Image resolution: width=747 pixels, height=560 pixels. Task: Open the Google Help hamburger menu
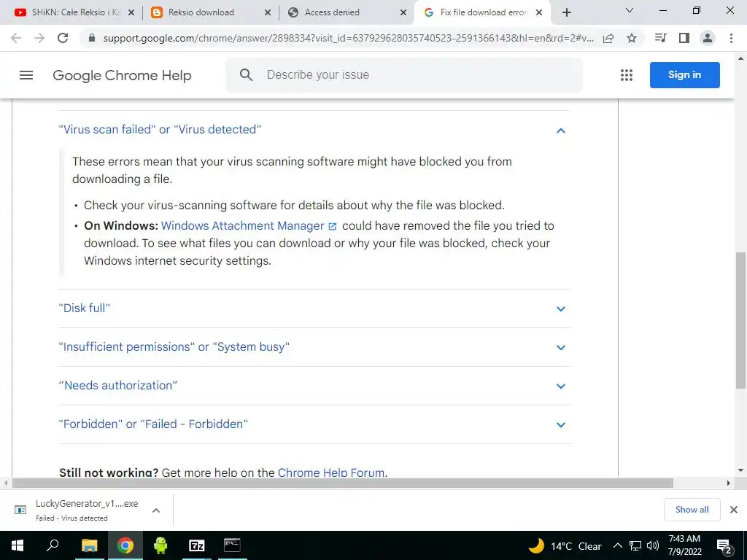(26, 75)
